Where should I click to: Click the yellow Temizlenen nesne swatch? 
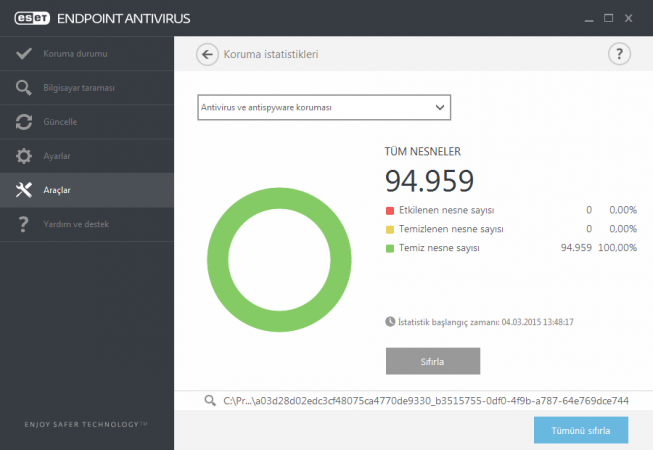tap(390, 229)
